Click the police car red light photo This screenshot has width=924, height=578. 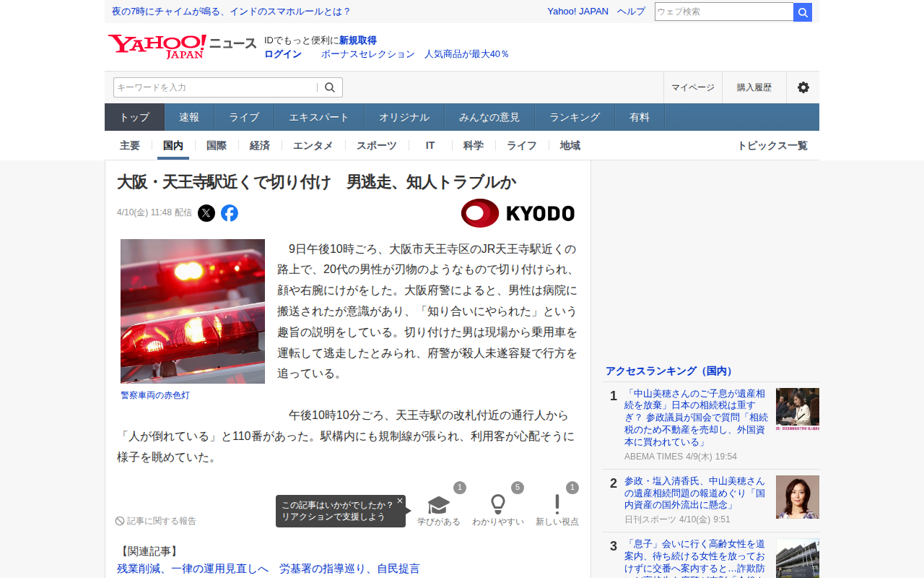(193, 311)
